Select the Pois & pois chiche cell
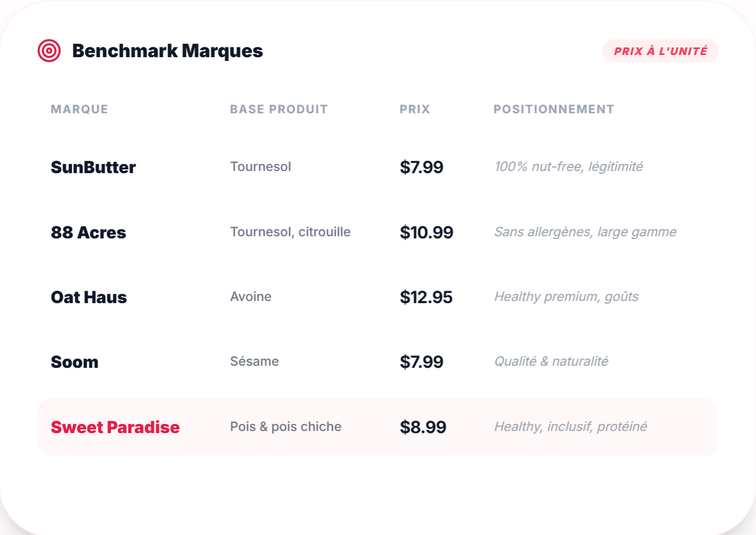 pyautogui.click(x=285, y=427)
